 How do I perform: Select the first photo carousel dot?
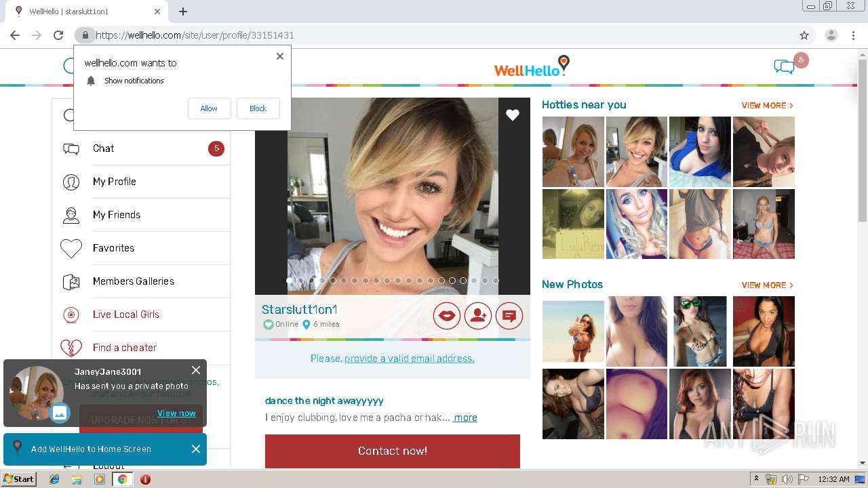(290, 281)
